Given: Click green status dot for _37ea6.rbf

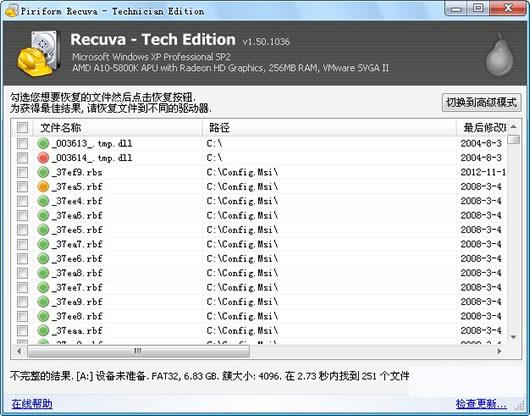Looking at the screenshot, I should 43,215.
